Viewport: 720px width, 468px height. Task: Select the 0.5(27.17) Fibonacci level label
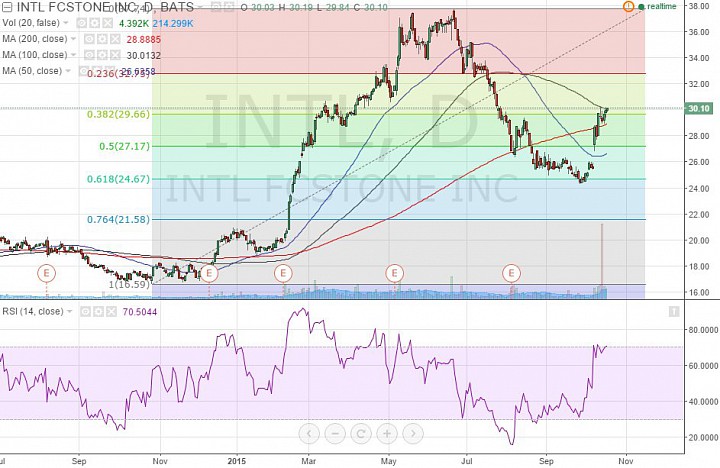(124, 146)
